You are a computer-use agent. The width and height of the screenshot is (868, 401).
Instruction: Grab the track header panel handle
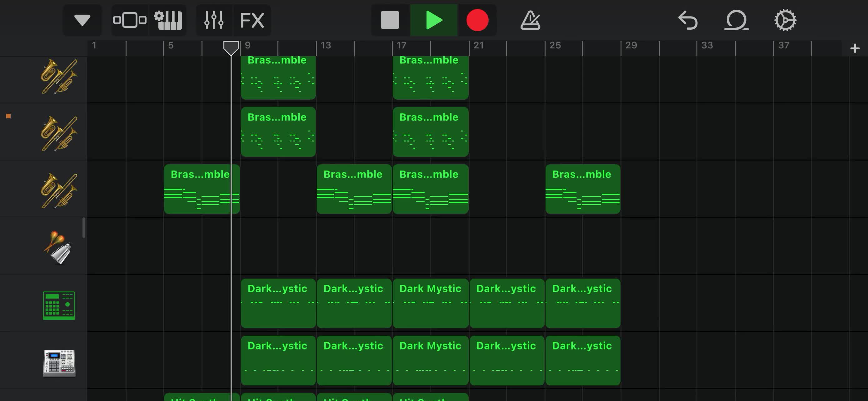[84, 228]
